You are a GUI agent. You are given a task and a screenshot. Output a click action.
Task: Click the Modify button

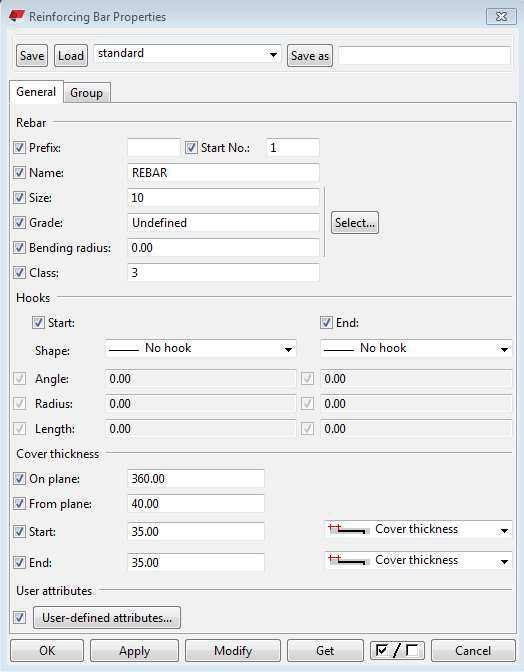click(x=233, y=651)
